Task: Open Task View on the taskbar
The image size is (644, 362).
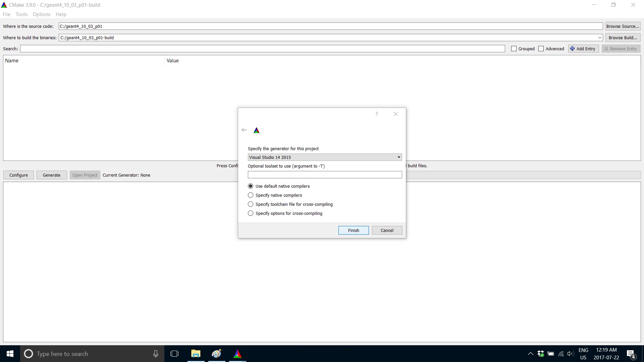Action: [174, 354]
